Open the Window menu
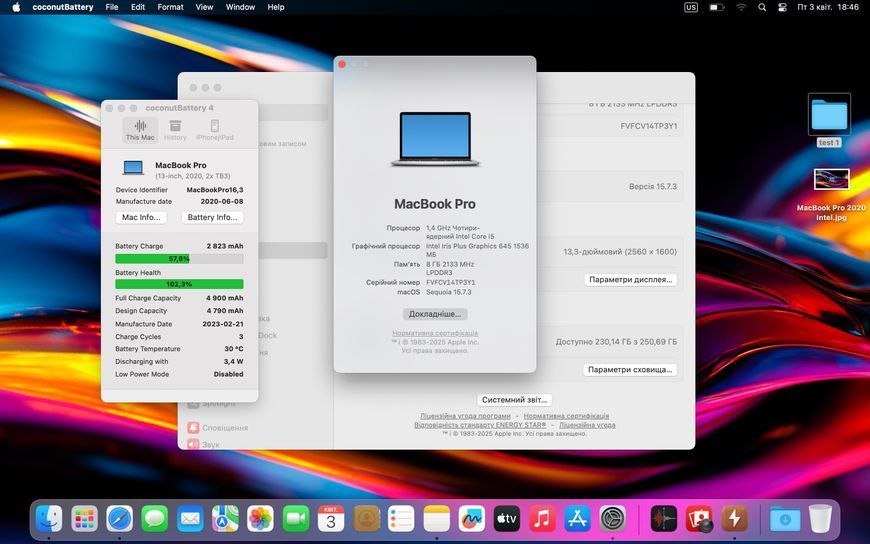 (x=240, y=7)
